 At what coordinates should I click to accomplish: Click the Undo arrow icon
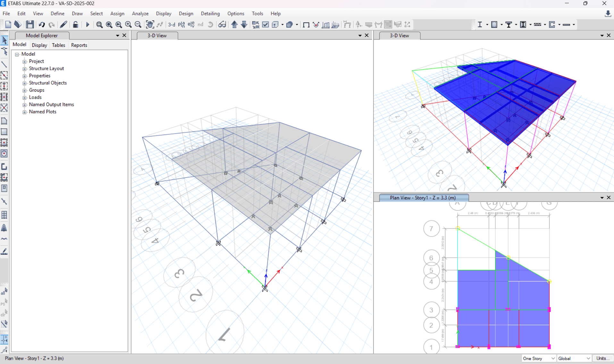[x=42, y=25]
